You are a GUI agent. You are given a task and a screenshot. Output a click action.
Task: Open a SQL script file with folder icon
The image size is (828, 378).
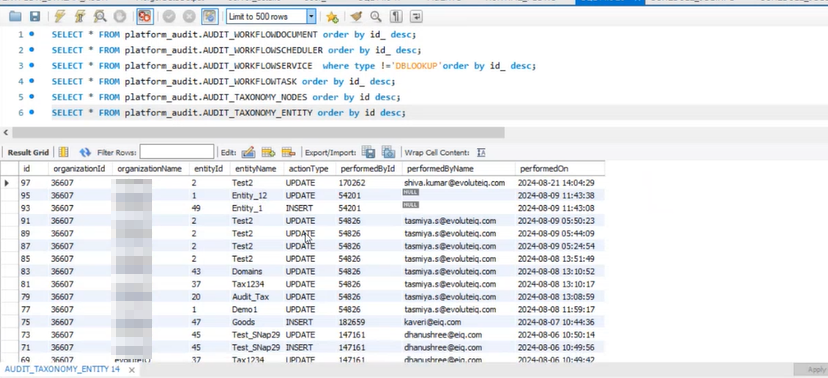coord(15,17)
